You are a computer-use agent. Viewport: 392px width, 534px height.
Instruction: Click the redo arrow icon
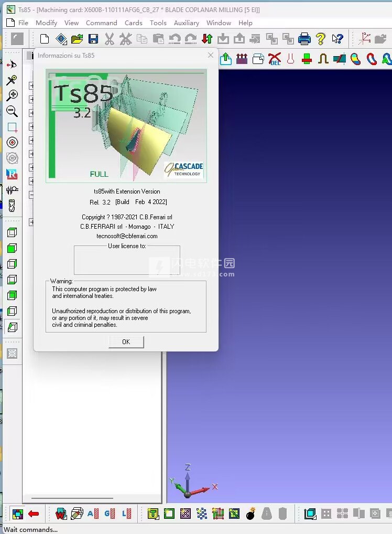point(191,39)
